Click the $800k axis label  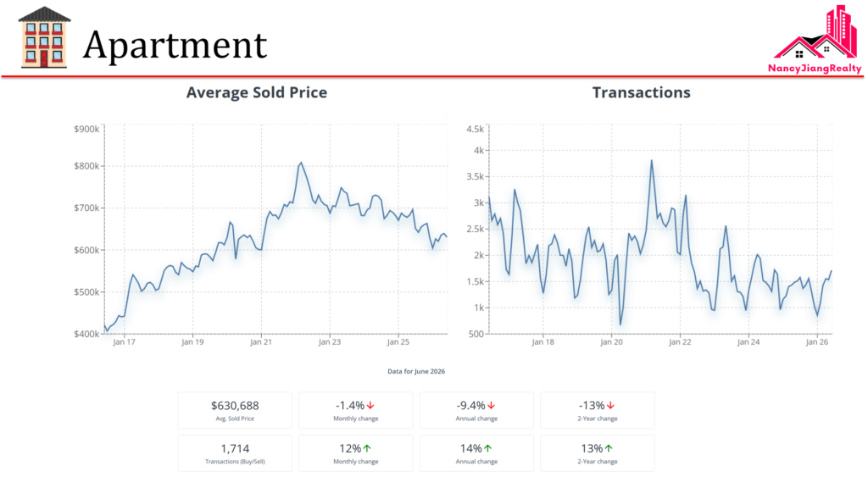click(x=86, y=166)
